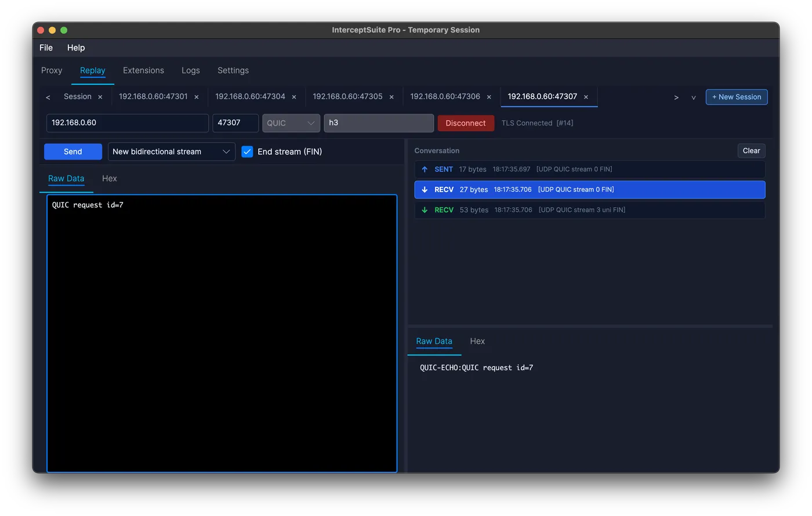The height and width of the screenshot is (516, 812).
Task: Clear the Conversation list
Action: (x=751, y=151)
